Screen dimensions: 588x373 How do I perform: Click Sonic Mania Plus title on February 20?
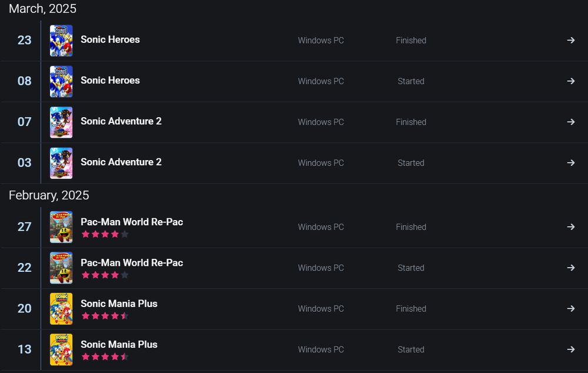point(119,304)
